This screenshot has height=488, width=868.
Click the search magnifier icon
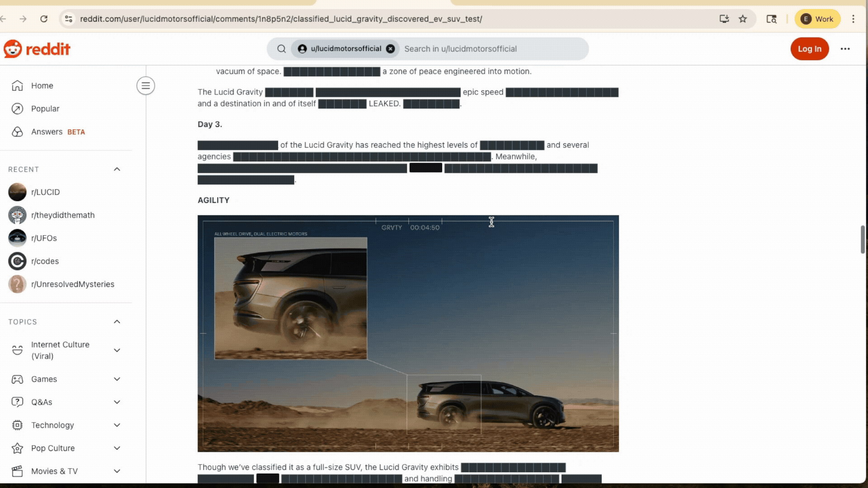[281, 49]
